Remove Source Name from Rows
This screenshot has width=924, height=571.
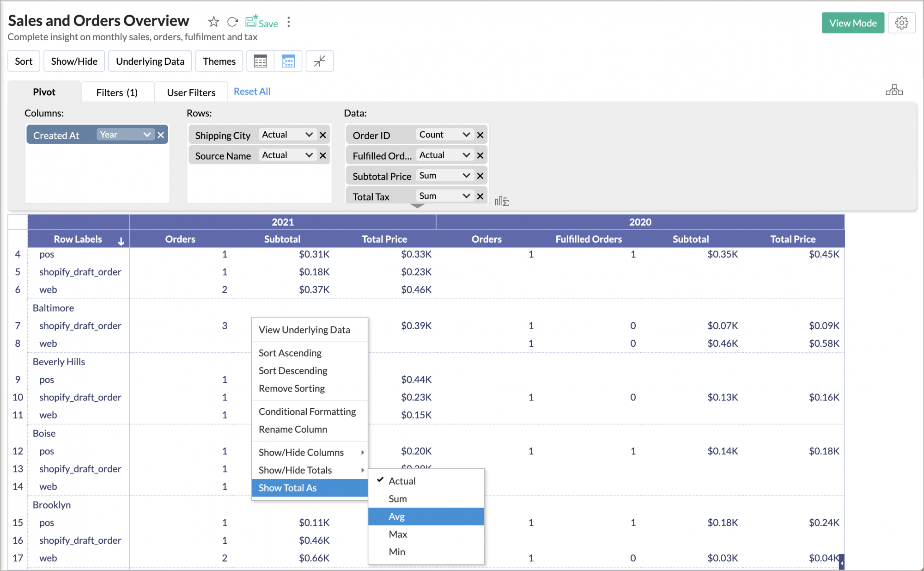point(323,155)
